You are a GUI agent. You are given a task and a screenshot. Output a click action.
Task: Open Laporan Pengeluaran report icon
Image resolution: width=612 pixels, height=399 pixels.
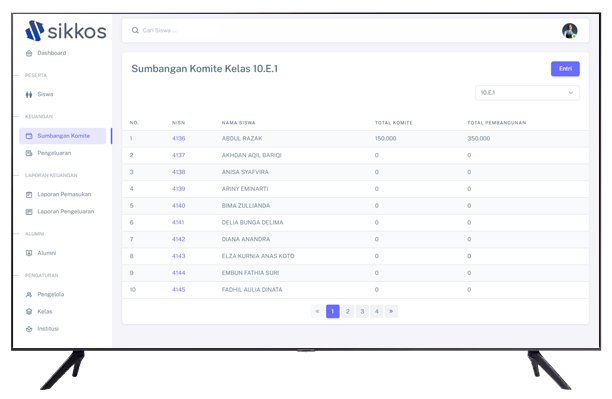(x=29, y=212)
